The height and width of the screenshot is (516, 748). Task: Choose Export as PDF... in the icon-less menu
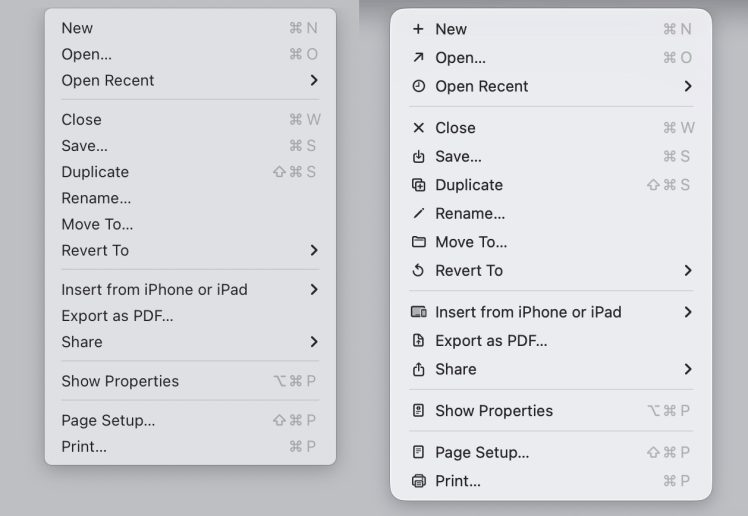click(117, 316)
